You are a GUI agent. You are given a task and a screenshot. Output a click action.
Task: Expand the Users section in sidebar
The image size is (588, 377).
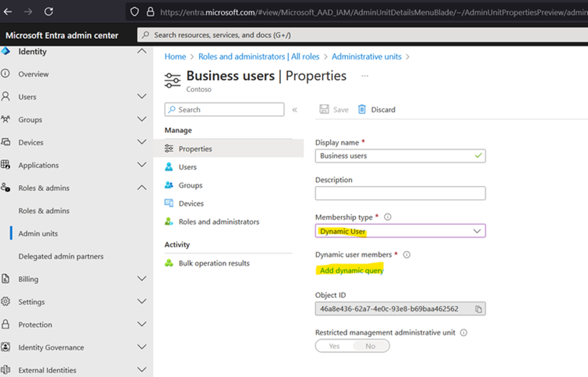click(x=141, y=97)
